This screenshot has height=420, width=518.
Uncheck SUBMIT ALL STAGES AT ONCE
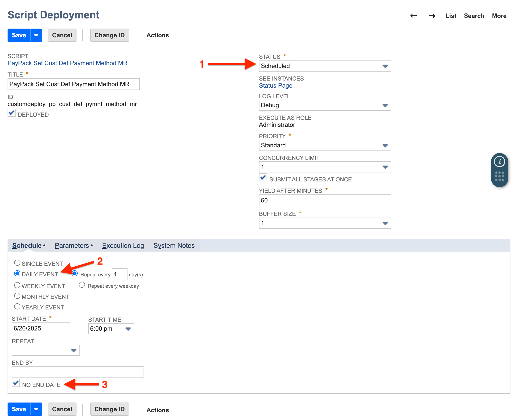(x=263, y=178)
